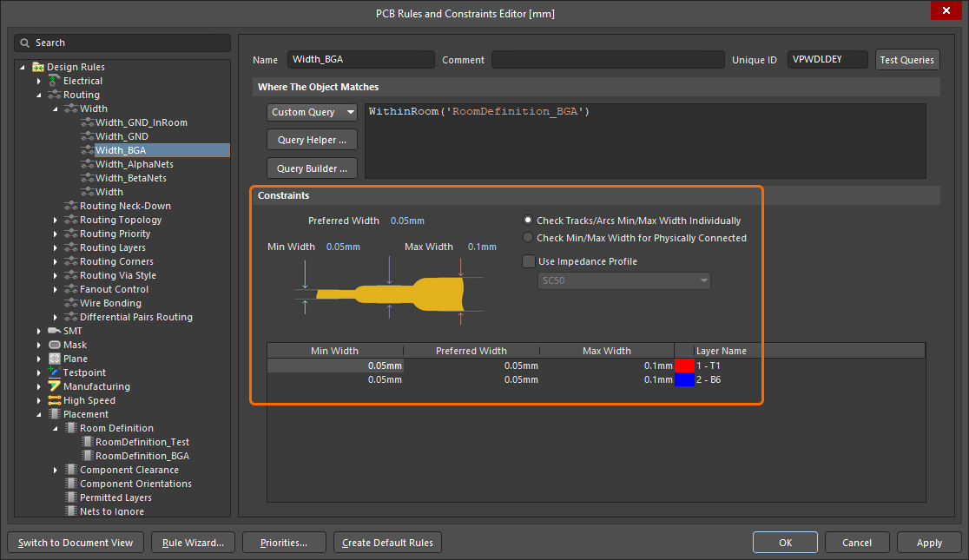Click the High Speed category icon
This screenshot has height=560, width=969.
(x=55, y=400)
